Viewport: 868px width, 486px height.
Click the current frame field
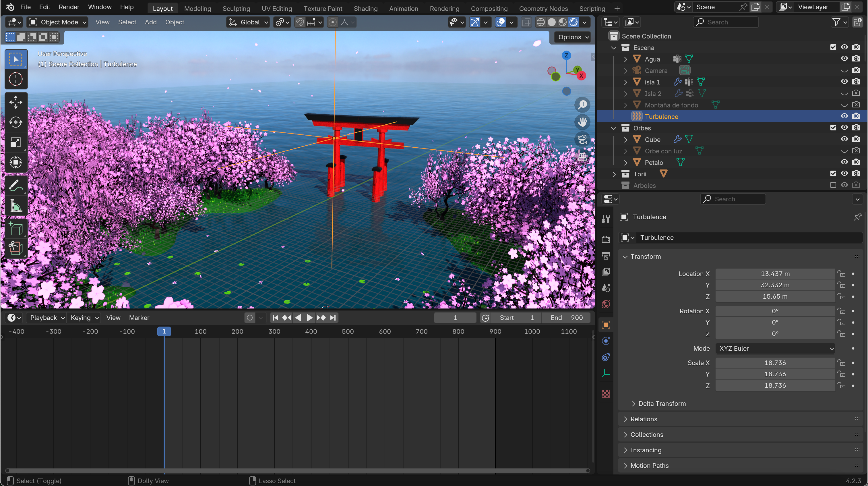click(x=455, y=318)
